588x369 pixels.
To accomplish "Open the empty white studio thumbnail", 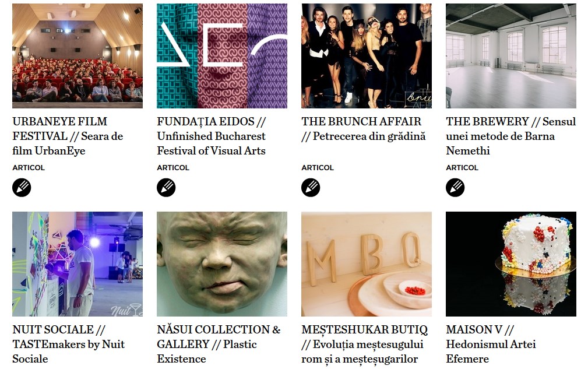I will (x=511, y=56).
